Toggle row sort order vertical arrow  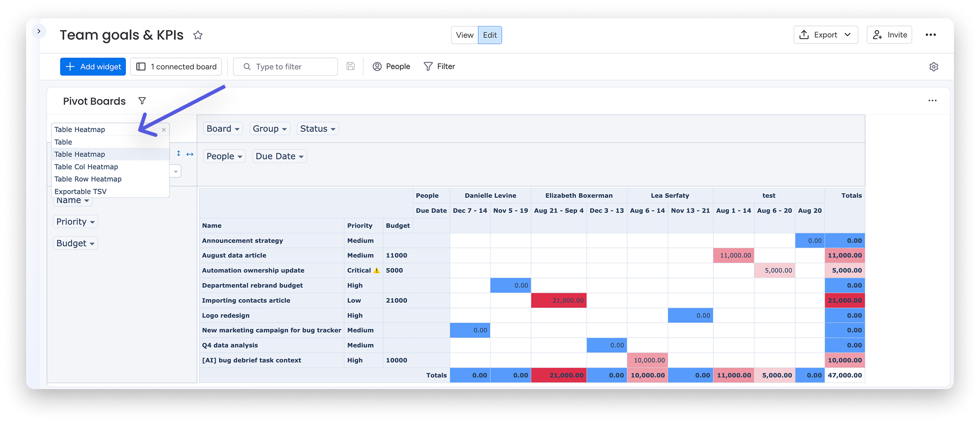(x=179, y=154)
